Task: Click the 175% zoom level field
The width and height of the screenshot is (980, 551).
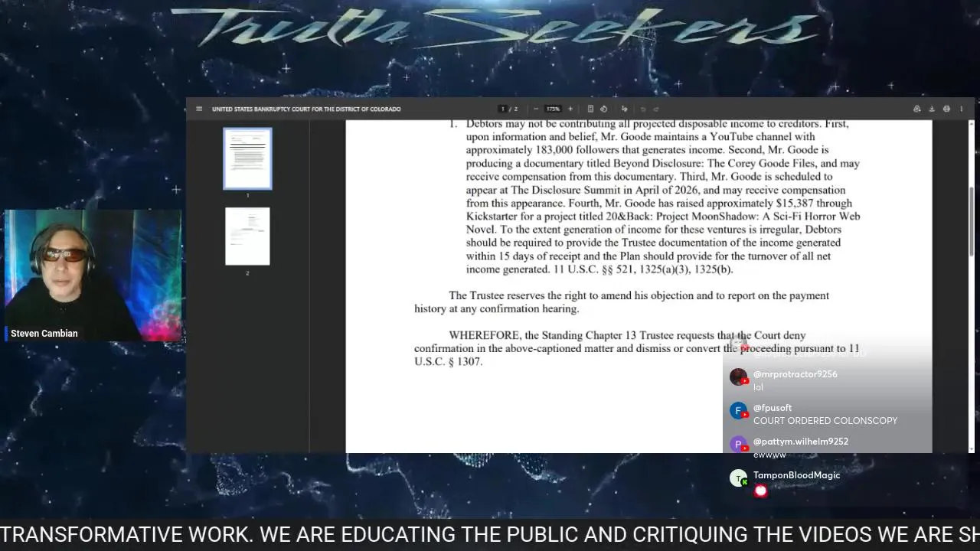Action: pos(553,109)
